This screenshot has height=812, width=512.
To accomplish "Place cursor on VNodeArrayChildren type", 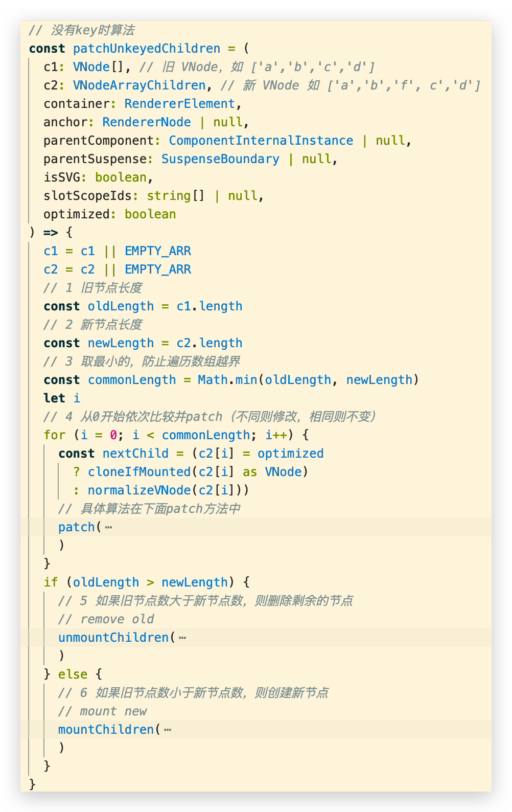I will click(x=139, y=85).
